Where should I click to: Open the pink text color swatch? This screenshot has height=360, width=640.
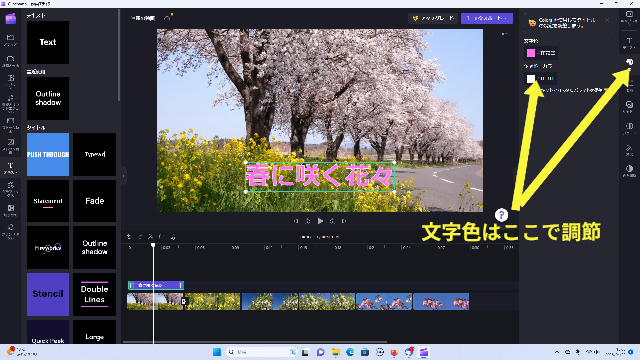coord(531,53)
